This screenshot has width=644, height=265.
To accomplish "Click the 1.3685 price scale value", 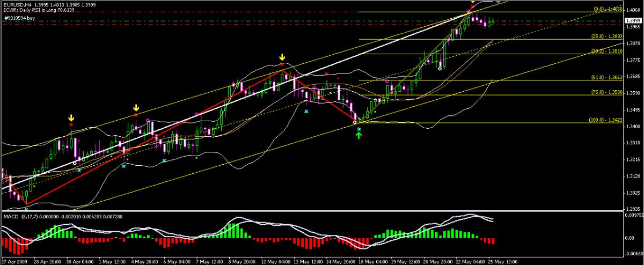I will 633,77.
